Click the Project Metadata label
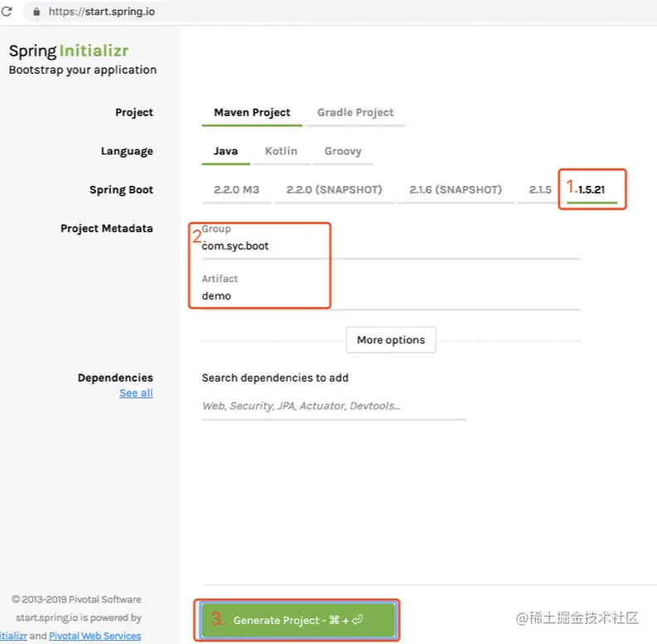The width and height of the screenshot is (657, 644). 107,228
